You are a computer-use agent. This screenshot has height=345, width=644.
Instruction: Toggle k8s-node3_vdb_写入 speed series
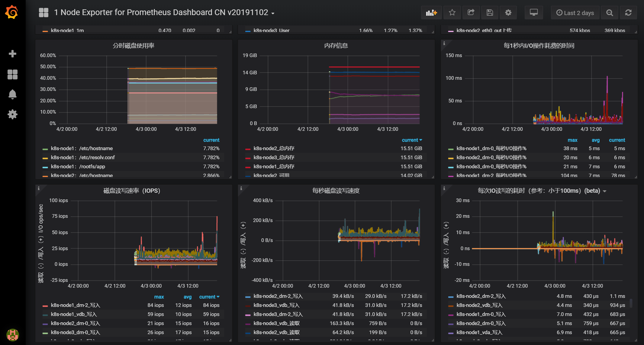[277, 305]
